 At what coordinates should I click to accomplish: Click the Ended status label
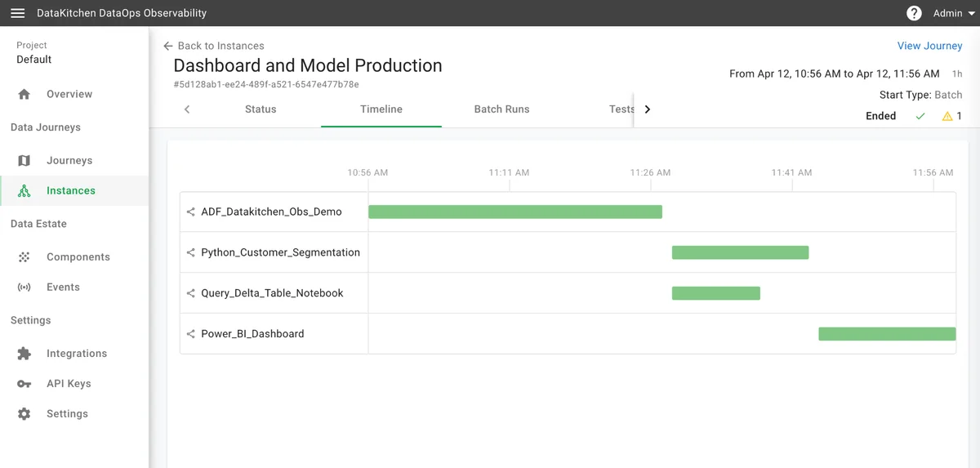tap(880, 116)
